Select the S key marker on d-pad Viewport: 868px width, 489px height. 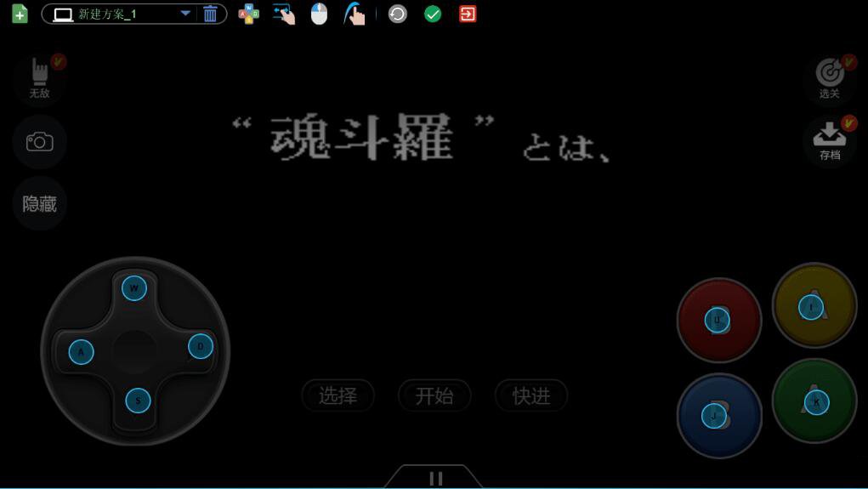[138, 401]
